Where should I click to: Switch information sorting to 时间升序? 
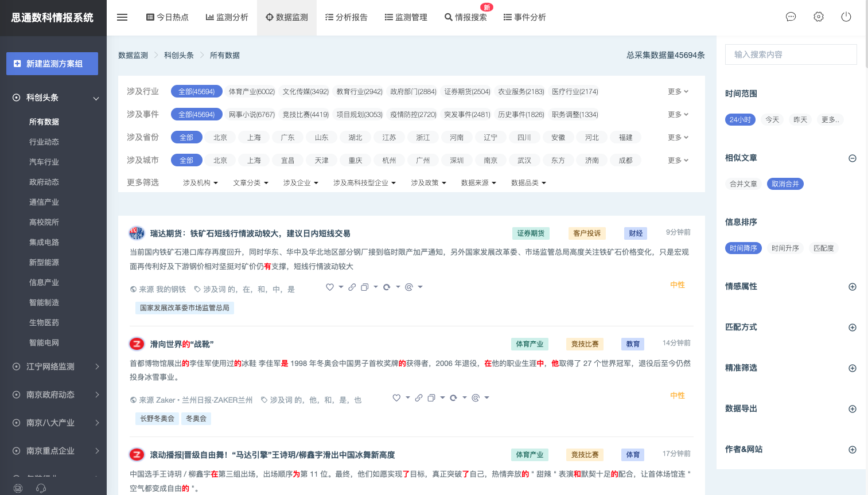(x=785, y=248)
